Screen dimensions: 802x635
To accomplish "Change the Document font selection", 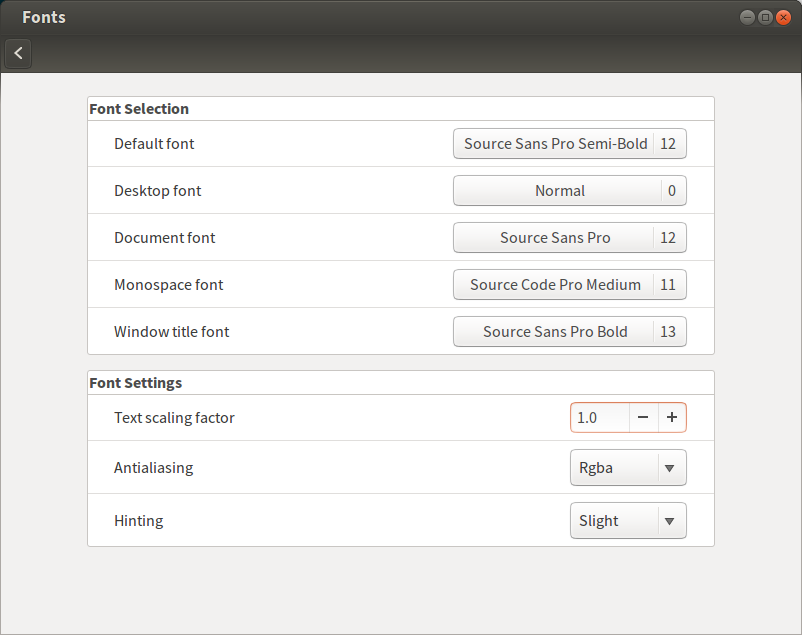I will tap(555, 238).
